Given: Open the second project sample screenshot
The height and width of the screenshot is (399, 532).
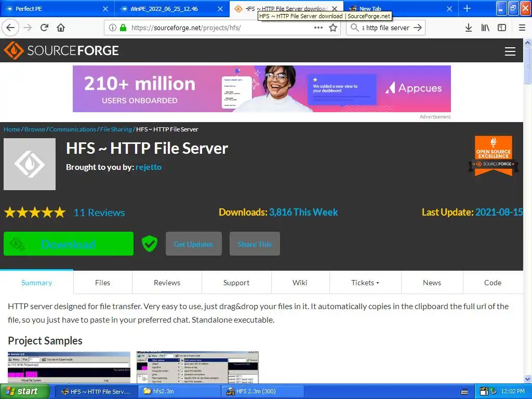Looking at the screenshot, I should click(x=197, y=367).
